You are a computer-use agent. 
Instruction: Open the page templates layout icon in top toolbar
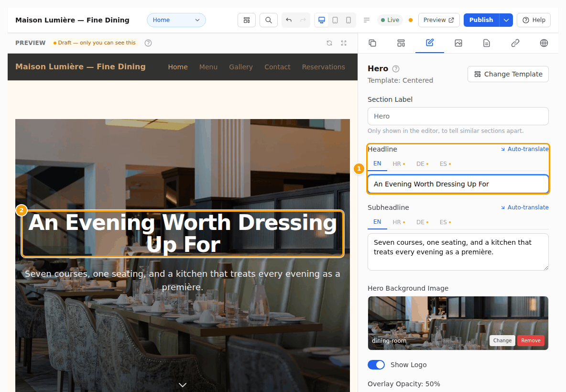247,20
